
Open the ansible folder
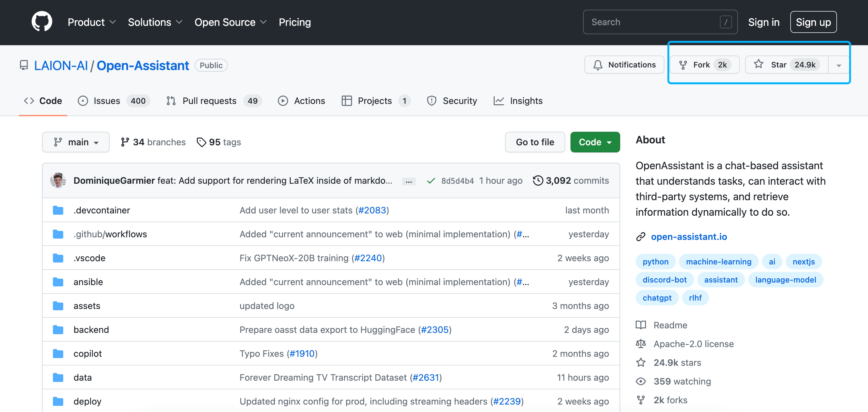pyautogui.click(x=88, y=282)
